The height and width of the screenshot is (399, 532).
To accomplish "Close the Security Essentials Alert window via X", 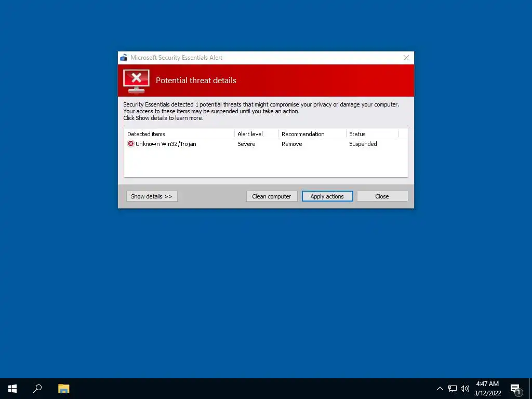I will [x=406, y=58].
